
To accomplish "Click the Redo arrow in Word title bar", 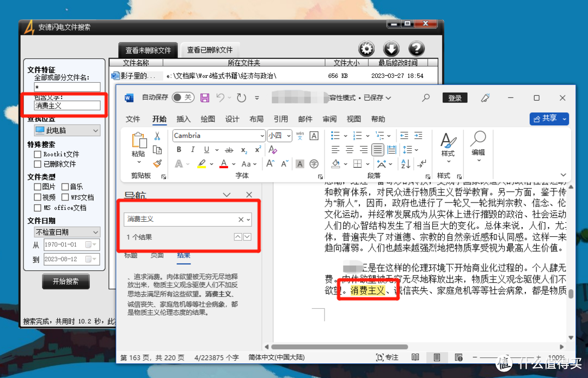I will pos(241,98).
